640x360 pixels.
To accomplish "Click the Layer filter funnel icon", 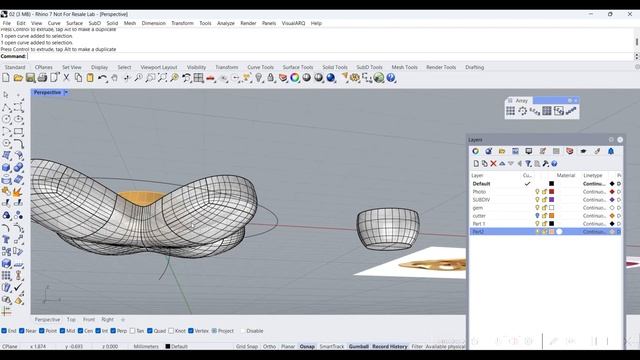I will 528,164.
